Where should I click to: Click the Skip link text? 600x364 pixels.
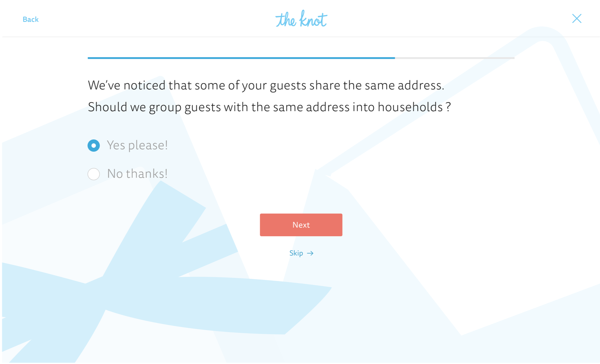pos(296,253)
